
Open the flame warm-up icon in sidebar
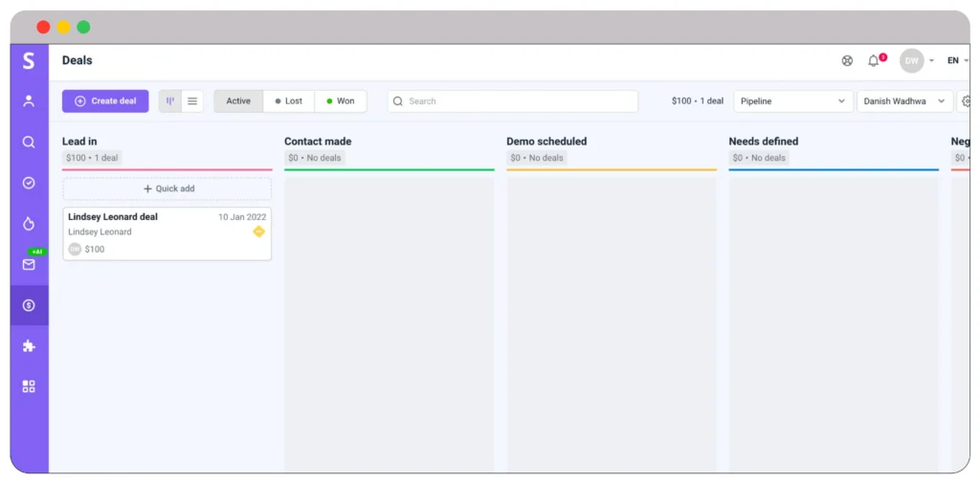coord(29,224)
